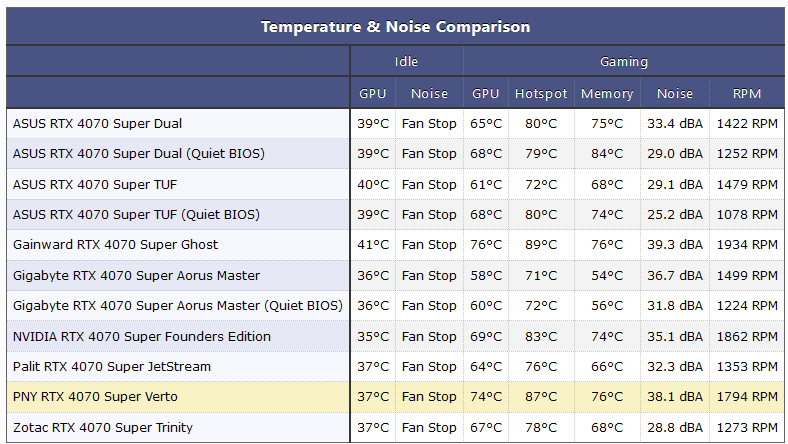This screenshot has width=788, height=444.
Task: Click the Temperature & Noise Comparison title
Action: click(x=395, y=26)
